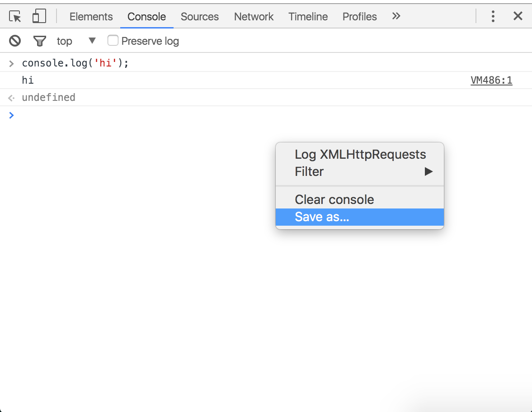
Task: Open the three-dot DevTools menu
Action: pos(493,16)
